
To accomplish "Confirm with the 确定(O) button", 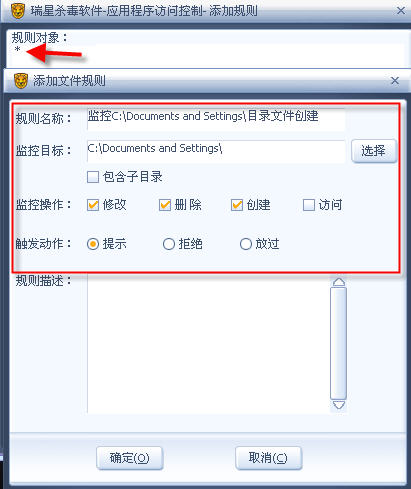I will (x=129, y=458).
